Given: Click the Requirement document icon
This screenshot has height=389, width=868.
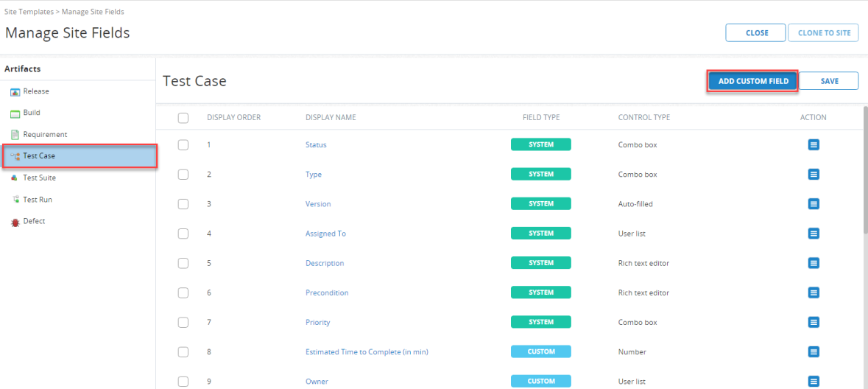Looking at the screenshot, I should pos(15,135).
